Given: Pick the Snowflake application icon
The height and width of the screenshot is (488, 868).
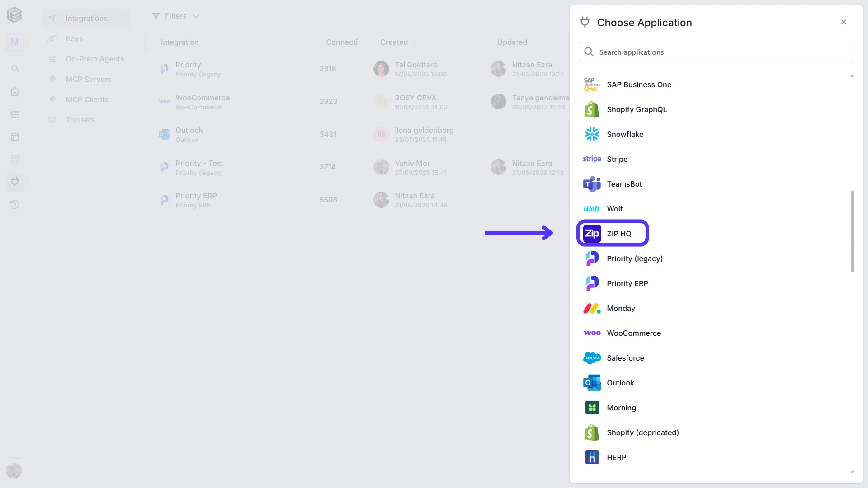Looking at the screenshot, I should click(x=592, y=134).
